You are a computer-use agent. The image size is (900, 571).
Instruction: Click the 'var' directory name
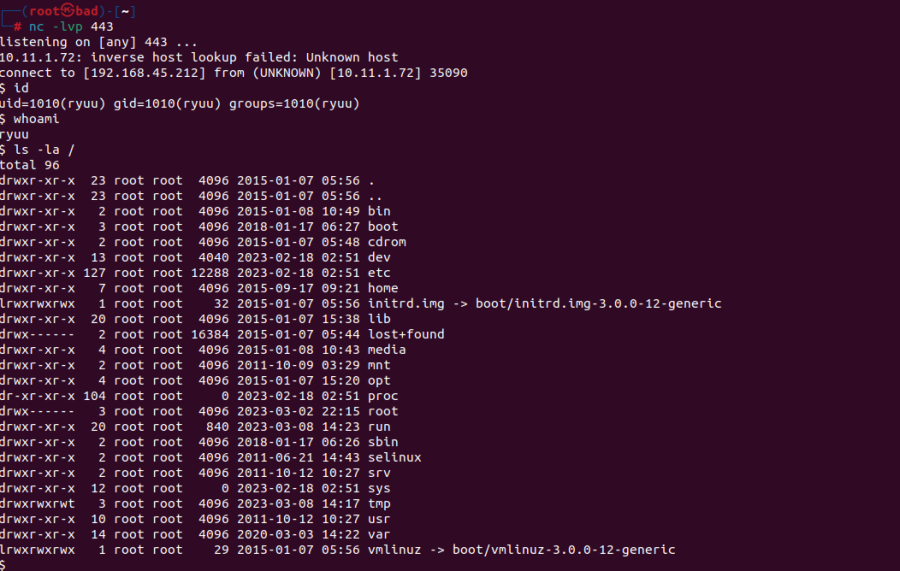[x=379, y=534]
